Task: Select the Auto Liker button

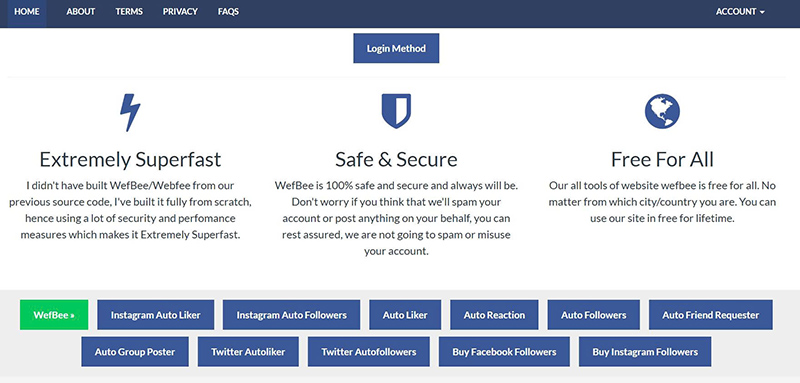Action: [x=405, y=315]
